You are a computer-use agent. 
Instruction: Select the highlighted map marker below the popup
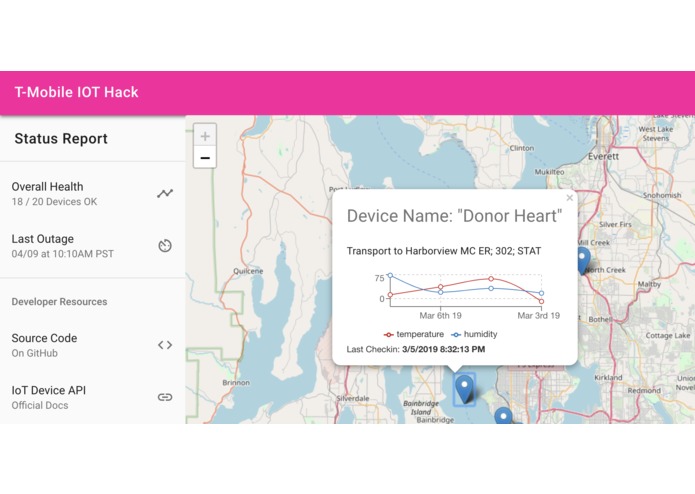(x=464, y=388)
